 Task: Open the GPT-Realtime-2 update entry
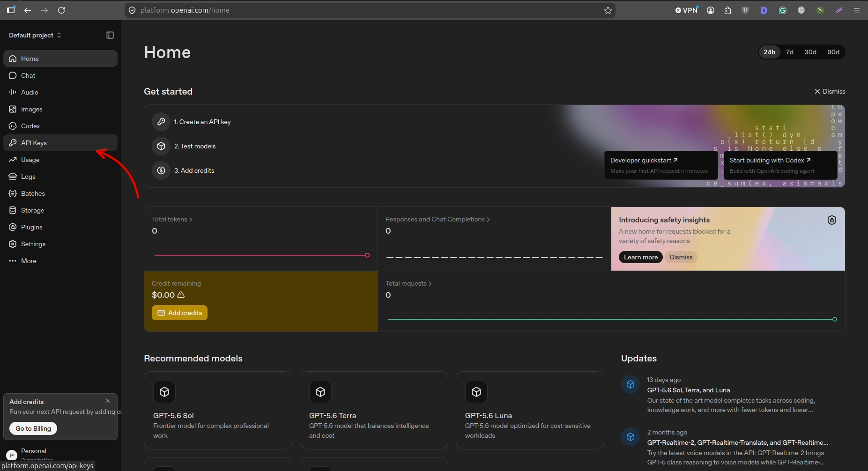(x=738, y=442)
